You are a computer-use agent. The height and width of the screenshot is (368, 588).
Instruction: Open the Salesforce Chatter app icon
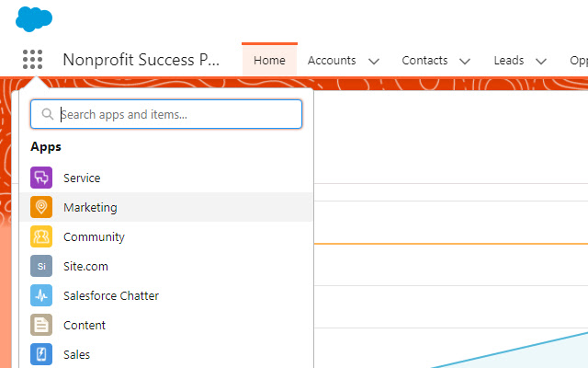[x=41, y=295]
